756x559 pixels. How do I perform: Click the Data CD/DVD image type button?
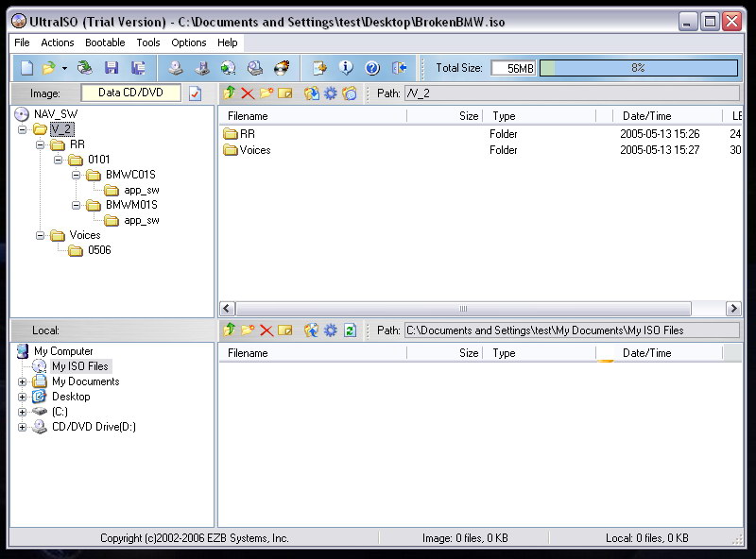130,93
